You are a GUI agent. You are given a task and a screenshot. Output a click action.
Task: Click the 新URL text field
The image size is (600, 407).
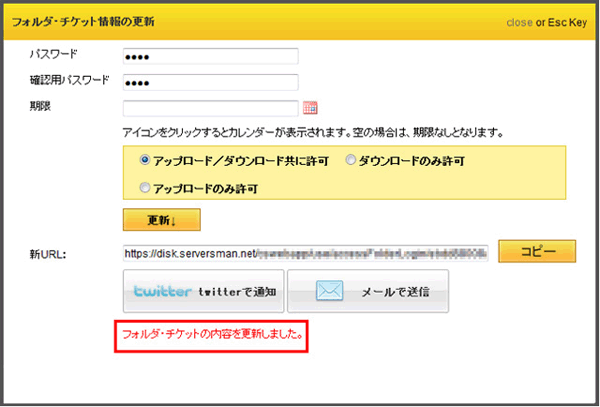[x=305, y=253]
